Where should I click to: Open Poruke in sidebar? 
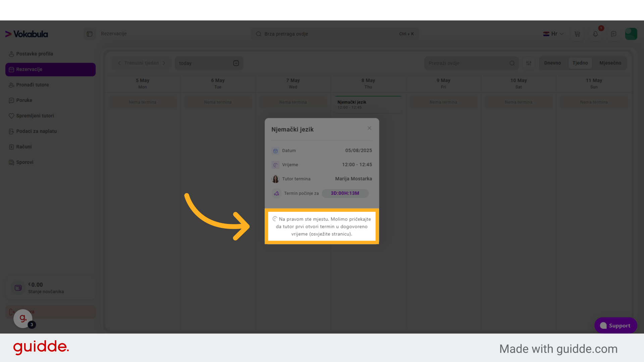50,100
